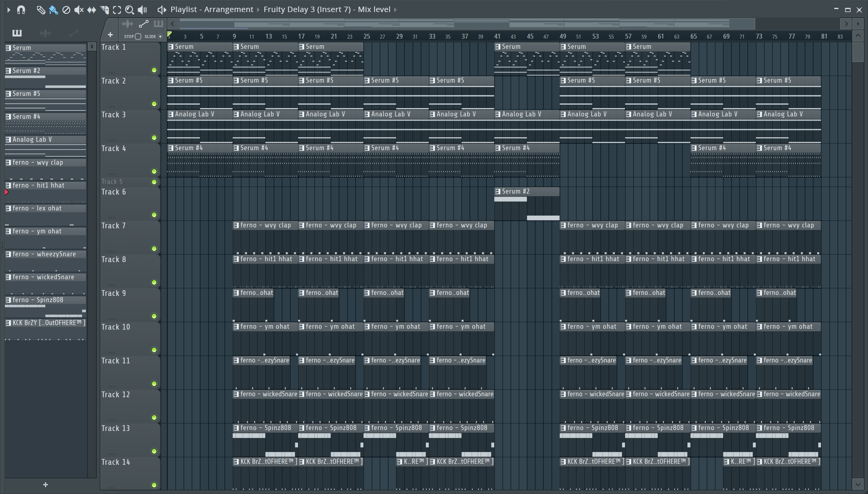
Task: Open the Fruity Delay 3 Mix level clip dropdown
Action: (x=327, y=10)
